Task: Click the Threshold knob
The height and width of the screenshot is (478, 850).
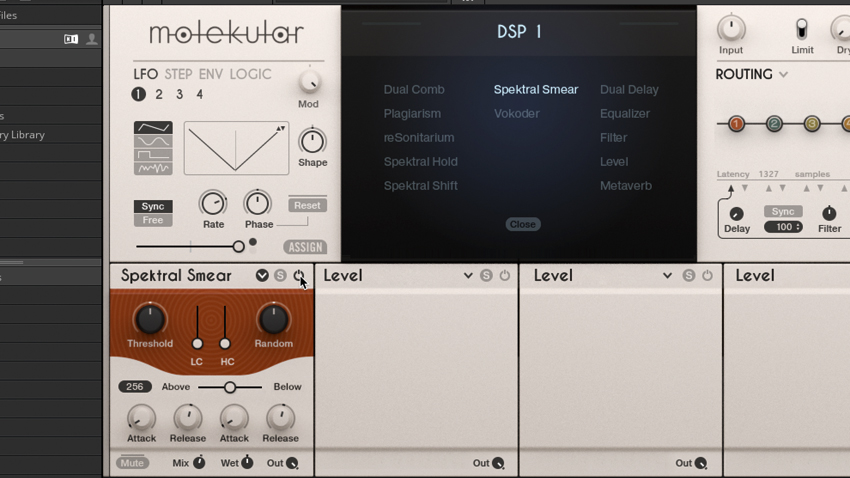Action: [150, 319]
